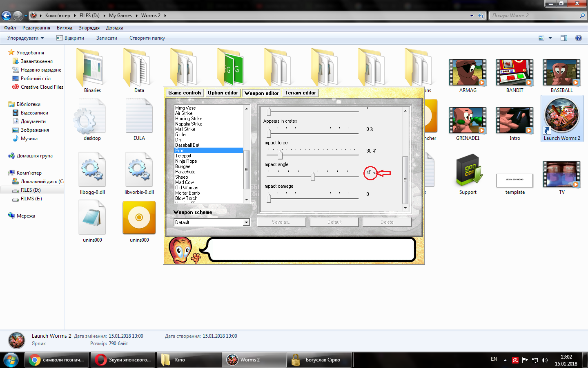Open the Довідка menu
Screen dimensions: 588x368
click(115, 28)
